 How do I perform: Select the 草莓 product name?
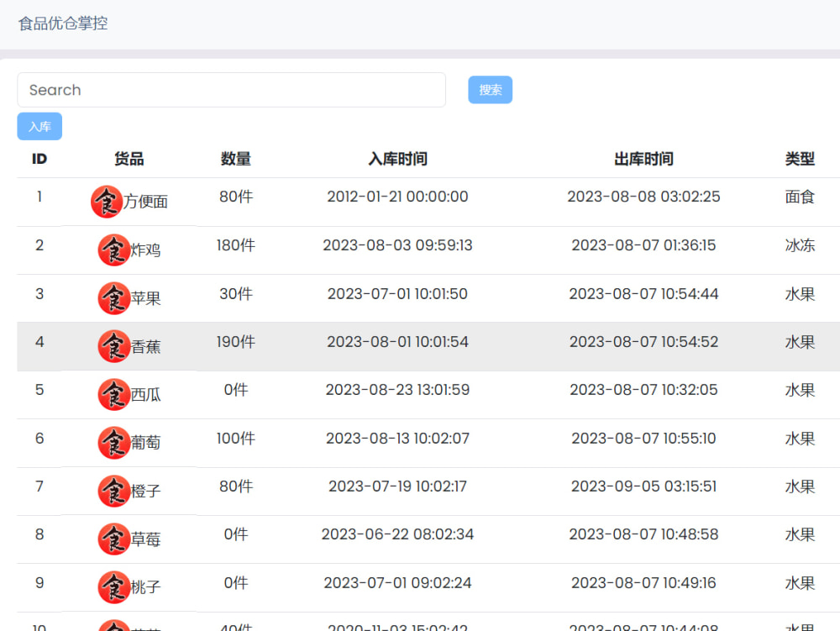pos(145,539)
